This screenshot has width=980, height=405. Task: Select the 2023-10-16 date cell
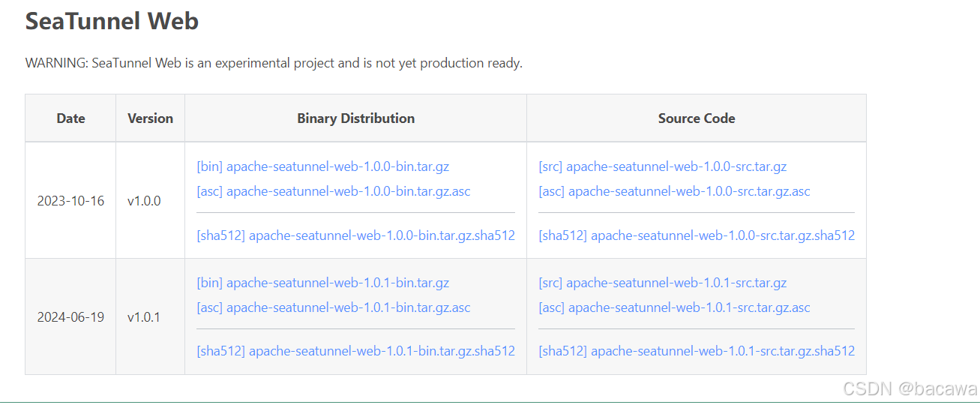pyautogui.click(x=70, y=201)
